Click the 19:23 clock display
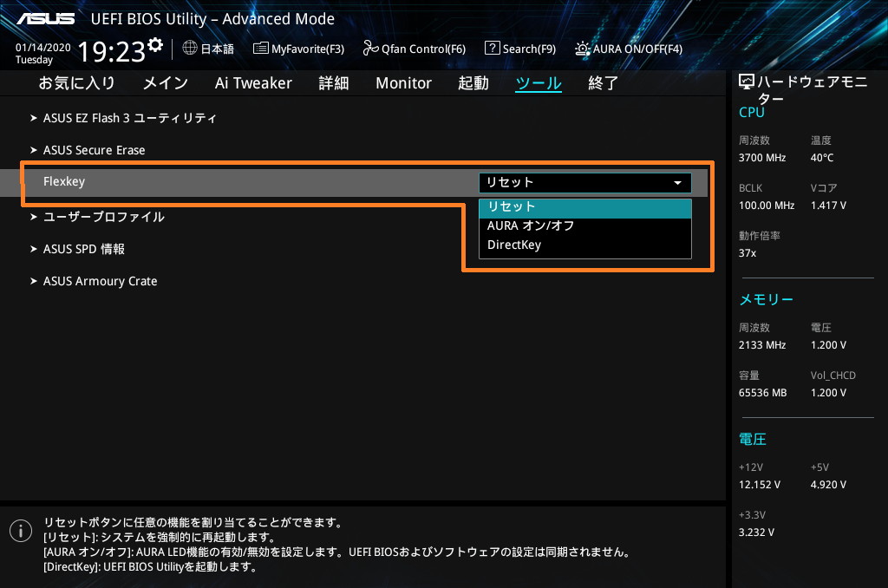Image resolution: width=888 pixels, height=588 pixels. point(112,51)
